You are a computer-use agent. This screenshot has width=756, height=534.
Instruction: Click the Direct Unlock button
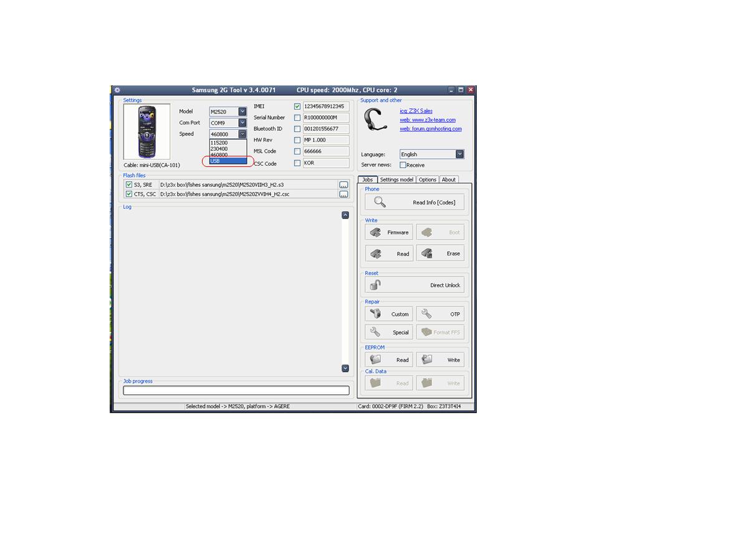click(x=414, y=285)
